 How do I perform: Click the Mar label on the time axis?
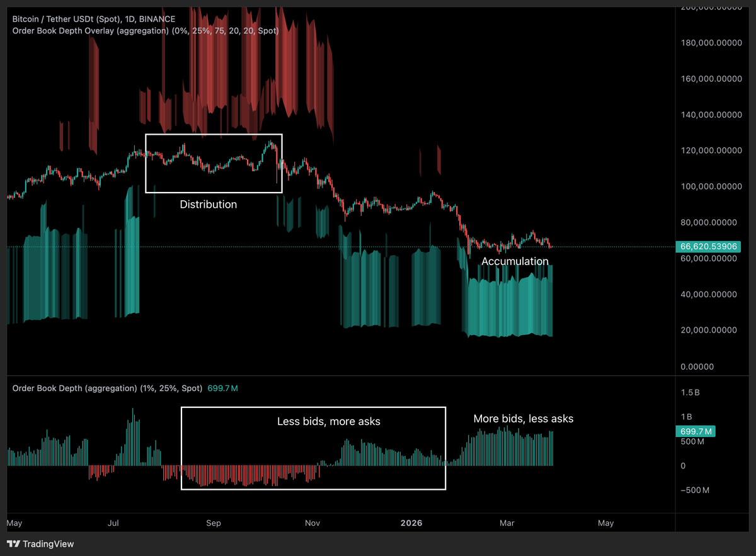tap(507, 523)
